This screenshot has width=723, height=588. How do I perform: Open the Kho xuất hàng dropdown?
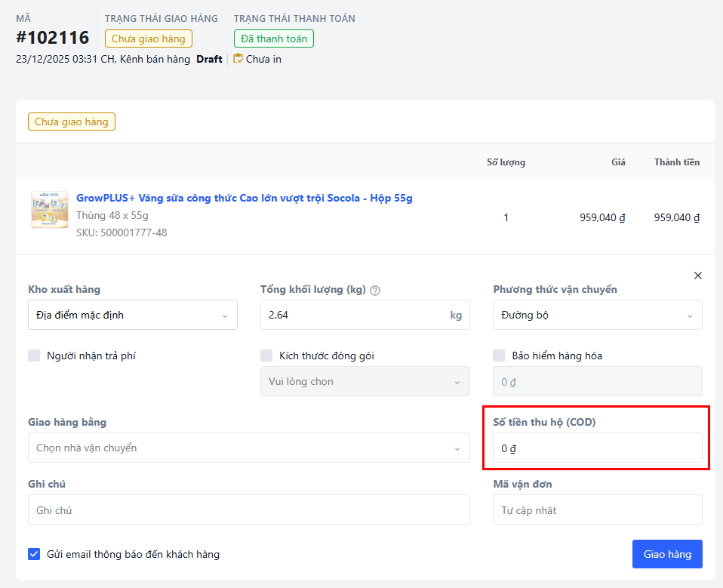133,315
